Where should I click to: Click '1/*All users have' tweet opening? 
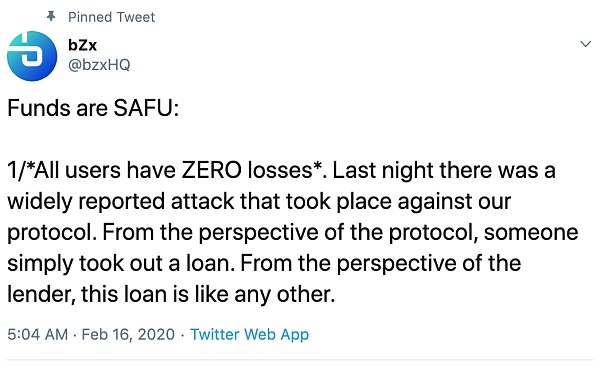point(91,170)
